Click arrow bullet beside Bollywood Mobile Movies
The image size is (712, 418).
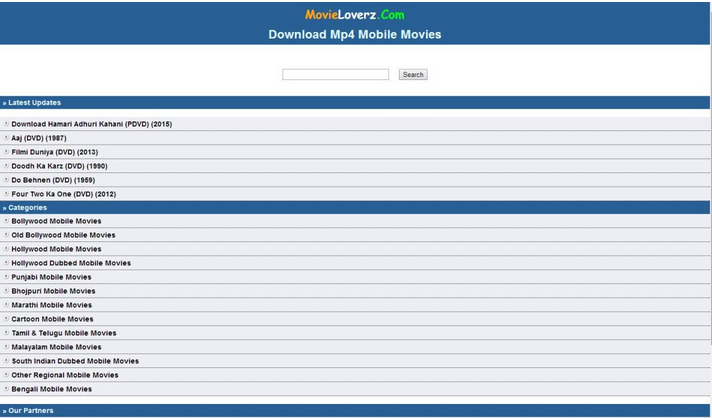point(6,221)
